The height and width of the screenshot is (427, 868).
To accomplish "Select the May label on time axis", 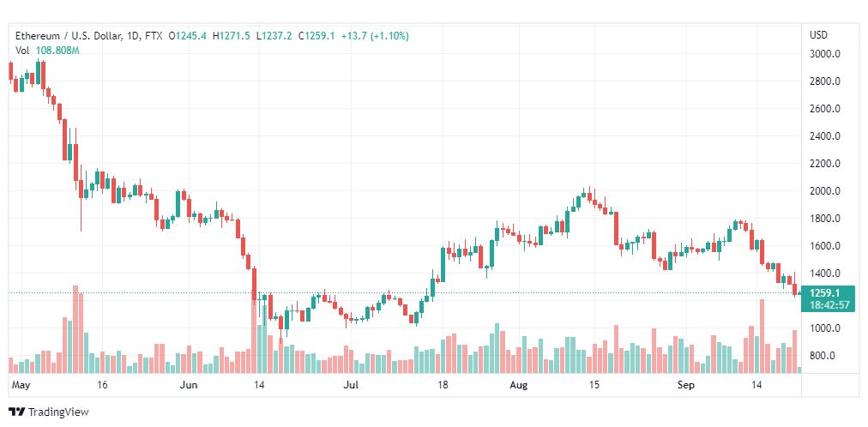I will 20,384.
